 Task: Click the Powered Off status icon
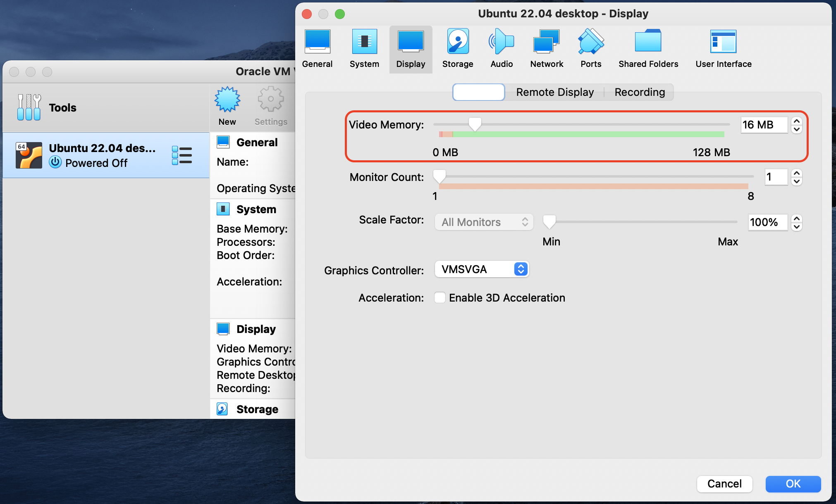pyautogui.click(x=55, y=162)
